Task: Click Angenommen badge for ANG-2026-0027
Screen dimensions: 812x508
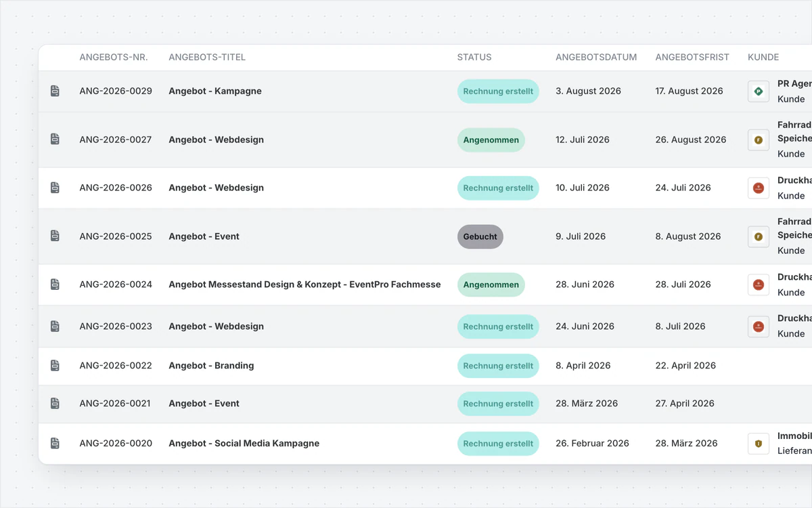Action: [491, 140]
